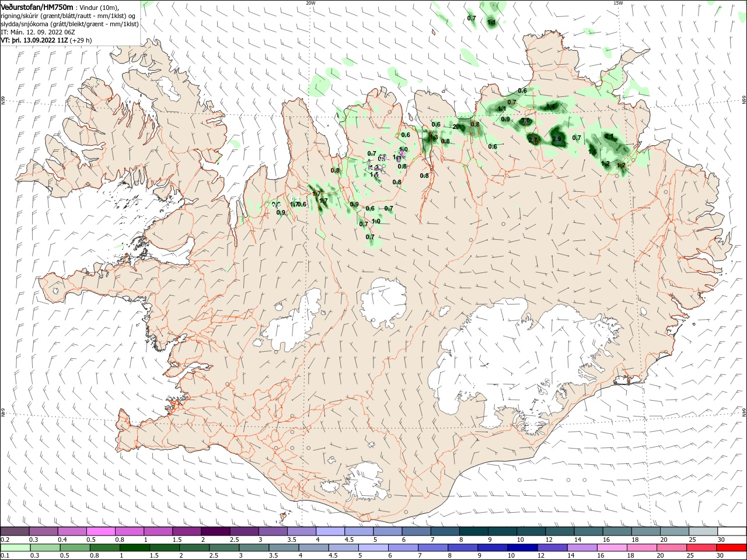Click the 30 label under bottom legend row
The height and width of the screenshot is (560, 747).
pyautogui.click(x=721, y=555)
